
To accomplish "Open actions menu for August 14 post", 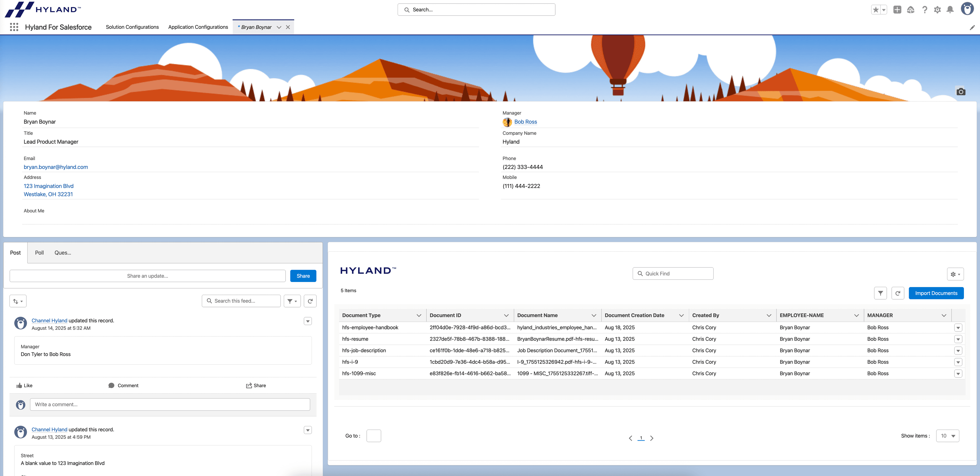I will point(308,321).
